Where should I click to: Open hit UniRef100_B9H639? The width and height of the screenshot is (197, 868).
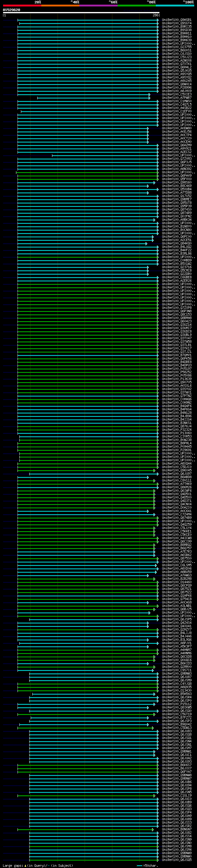pos(177,40)
